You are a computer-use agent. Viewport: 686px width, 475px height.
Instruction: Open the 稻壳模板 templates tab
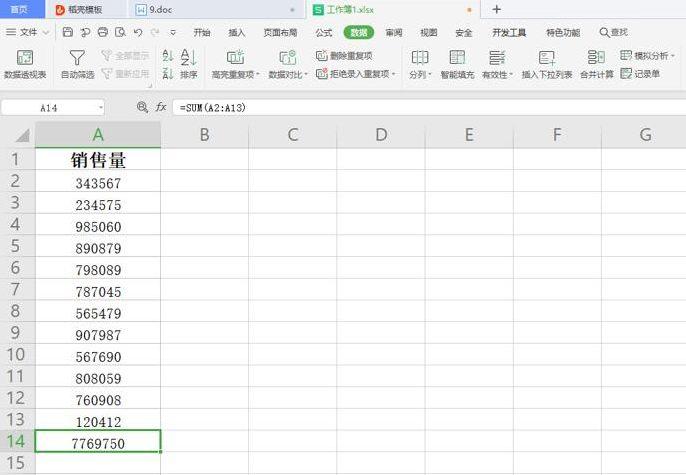coord(85,9)
